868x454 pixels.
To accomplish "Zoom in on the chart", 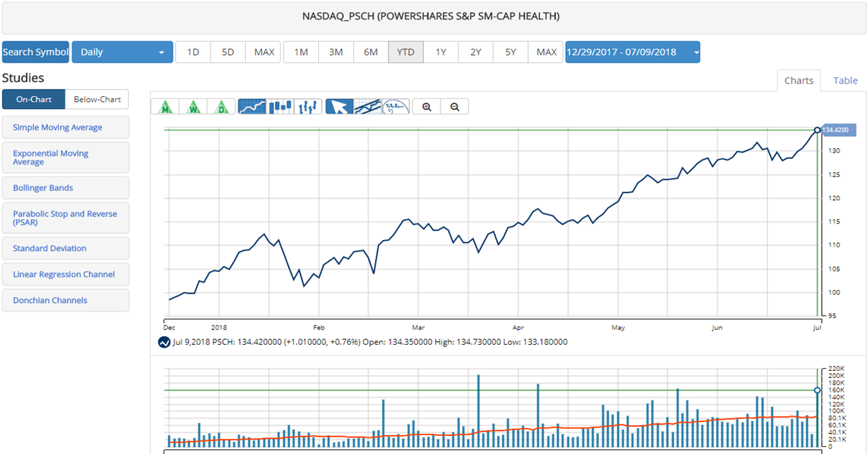I will pos(427,106).
